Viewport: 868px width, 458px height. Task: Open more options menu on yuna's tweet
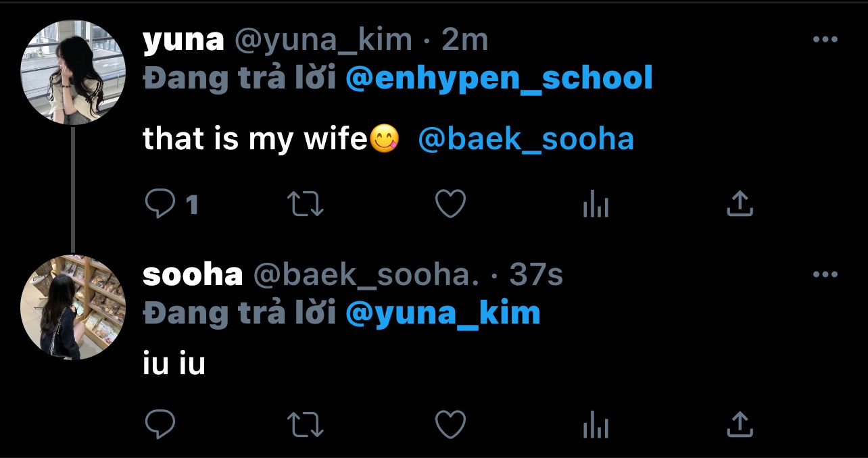tap(825, 40)
